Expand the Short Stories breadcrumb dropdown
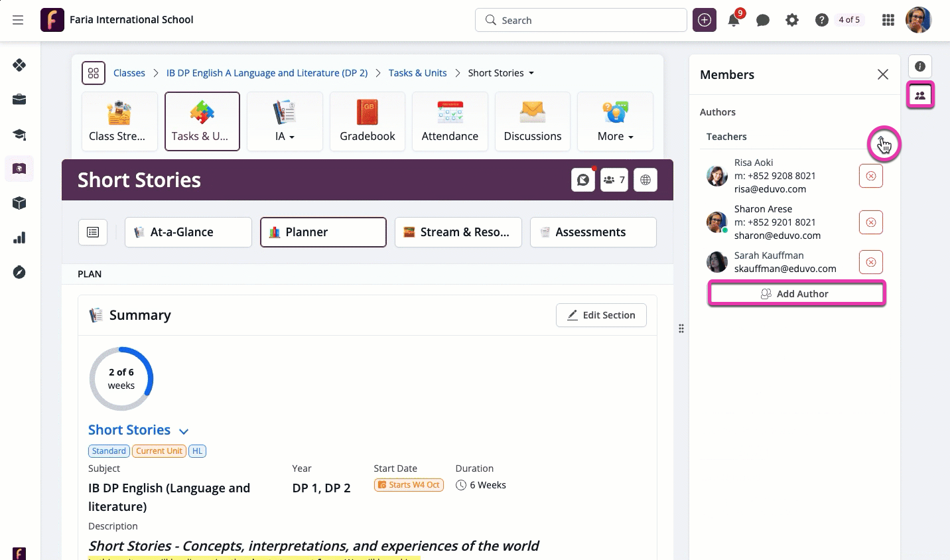This screenshot has height=560, width=950. pyautogui.click(x=531, y=73)
